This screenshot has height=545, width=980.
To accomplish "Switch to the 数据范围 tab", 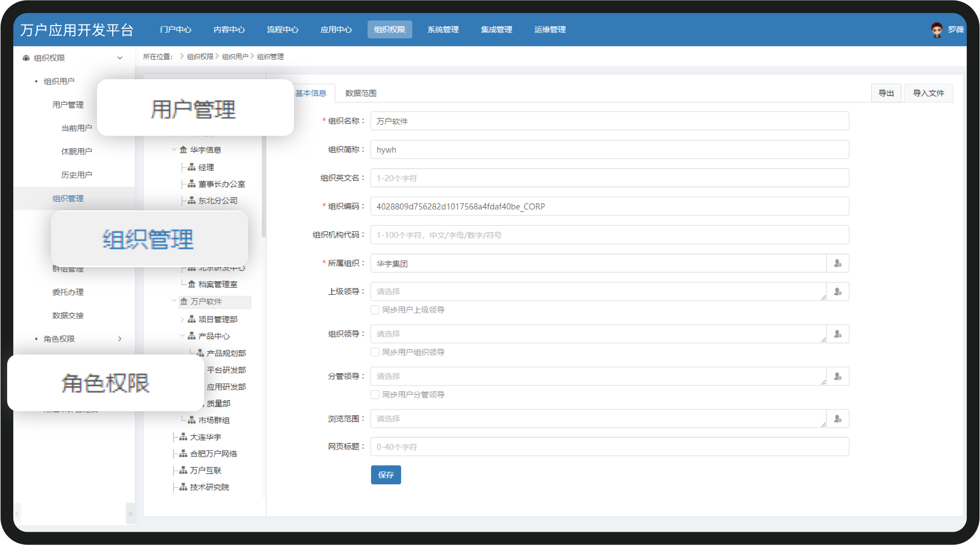I will click(x=361, y=93).
